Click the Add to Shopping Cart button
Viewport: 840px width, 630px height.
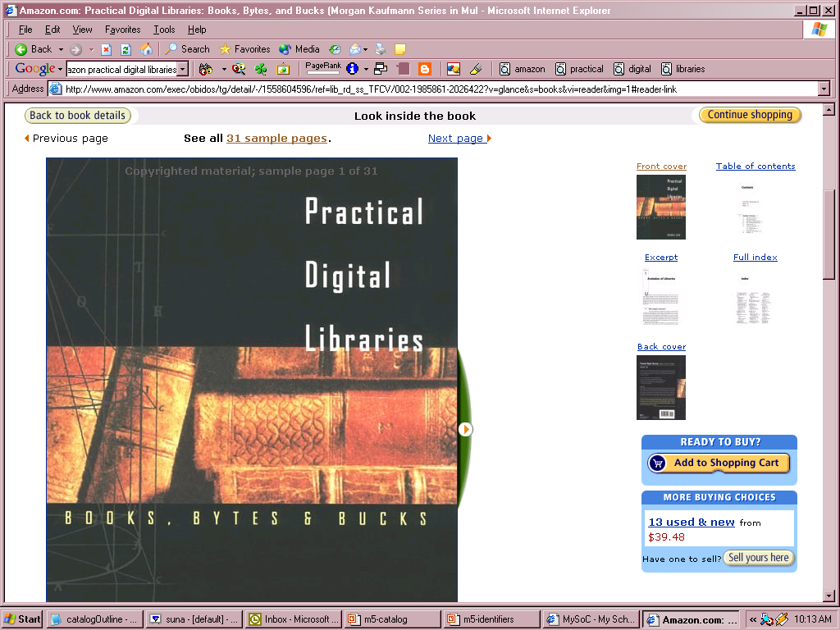tap(719, 463)
